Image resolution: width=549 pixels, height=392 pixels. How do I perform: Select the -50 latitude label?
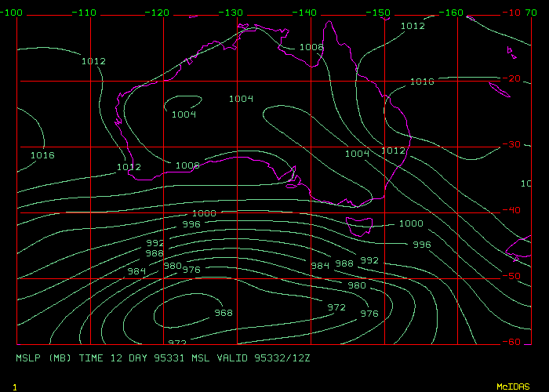pos(513,276)
